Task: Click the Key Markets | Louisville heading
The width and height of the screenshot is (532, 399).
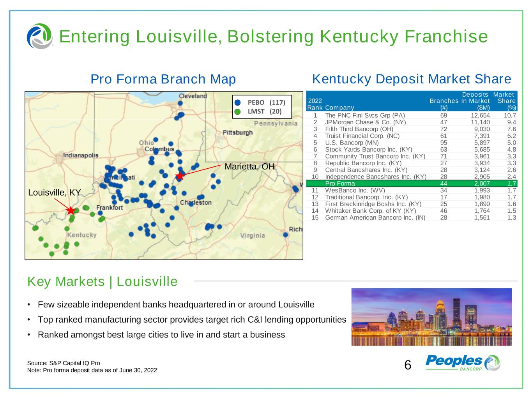Action: click(x=103, y=281)
